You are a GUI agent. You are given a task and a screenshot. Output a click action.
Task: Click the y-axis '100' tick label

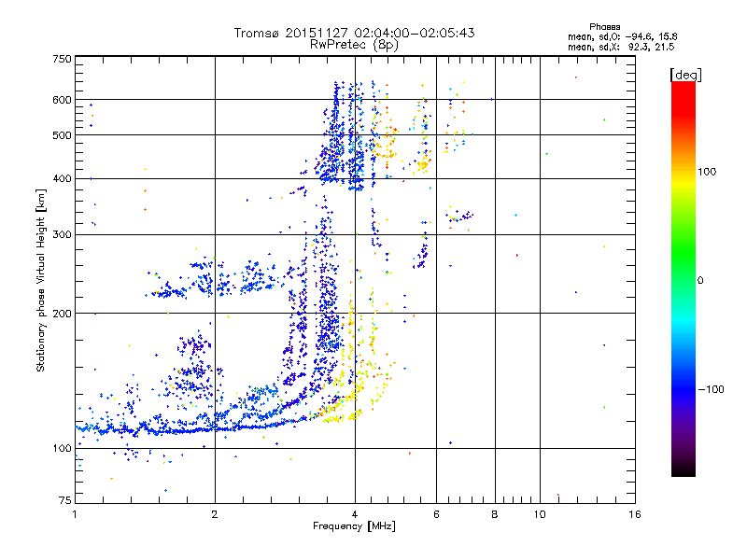tap(62, 448)
